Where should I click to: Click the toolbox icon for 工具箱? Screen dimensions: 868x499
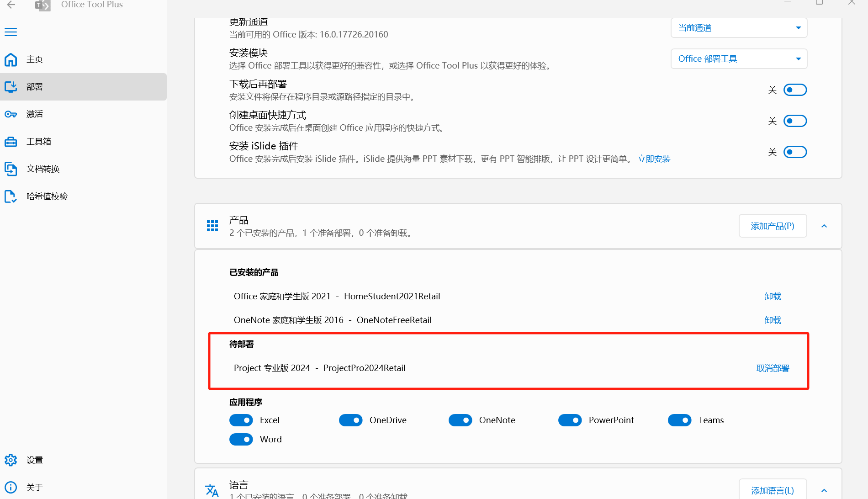click(x=11, y=142)
